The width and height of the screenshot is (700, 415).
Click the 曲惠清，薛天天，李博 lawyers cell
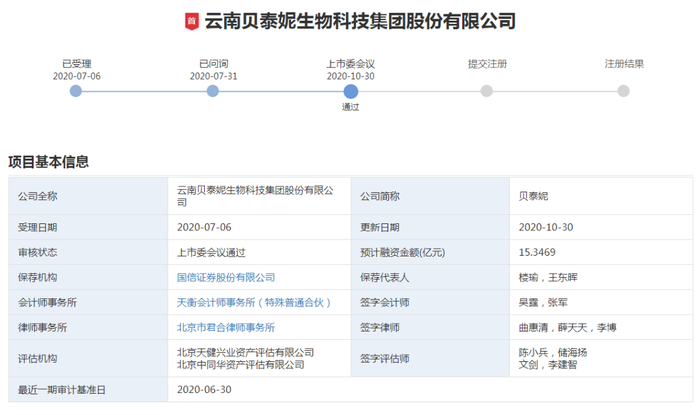601,327
